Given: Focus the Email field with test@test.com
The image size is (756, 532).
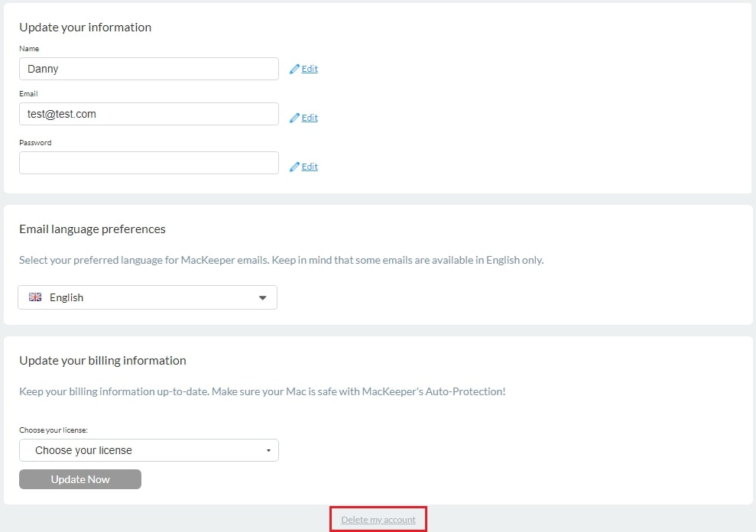Looking at the screenshot, I should click(x=149, y=114).
